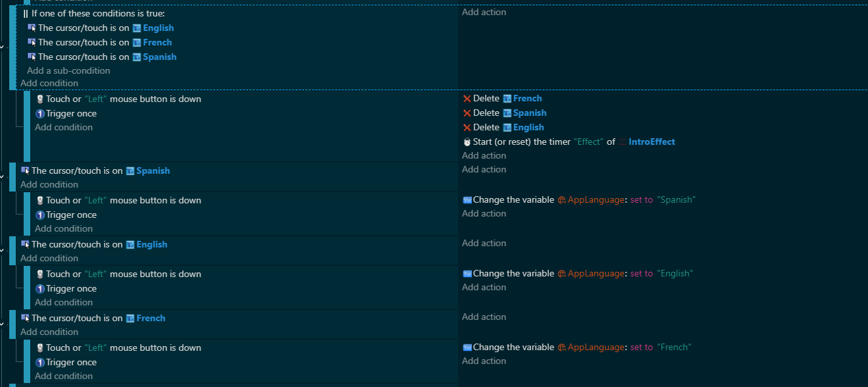Collapse the English cursor event using left chevron
Viewport: 868px width, 387px height.
pyautogui.click(x=2, y=250)
